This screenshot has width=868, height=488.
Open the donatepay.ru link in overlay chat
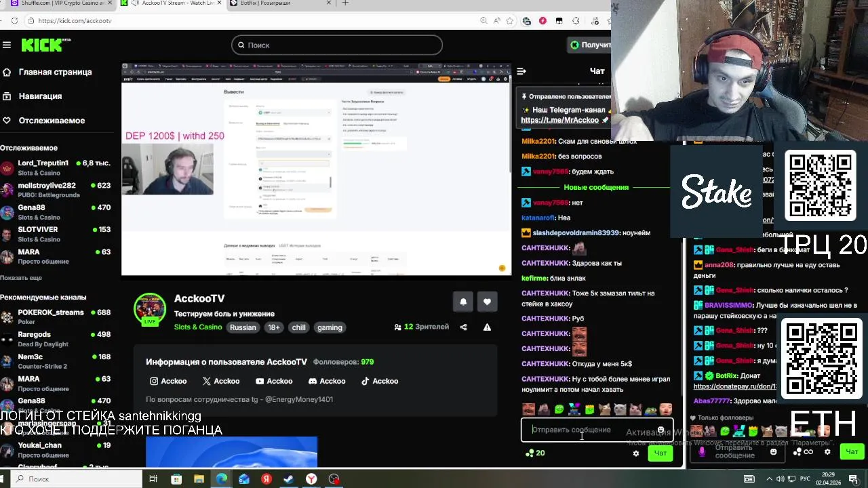pos(734,386)
